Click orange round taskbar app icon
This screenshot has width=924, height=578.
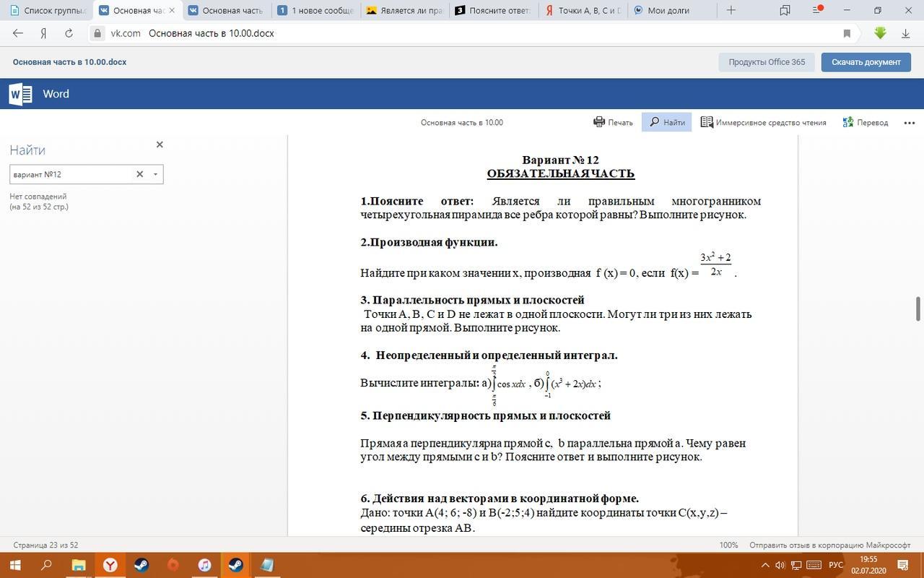click(x=173, y=565)
